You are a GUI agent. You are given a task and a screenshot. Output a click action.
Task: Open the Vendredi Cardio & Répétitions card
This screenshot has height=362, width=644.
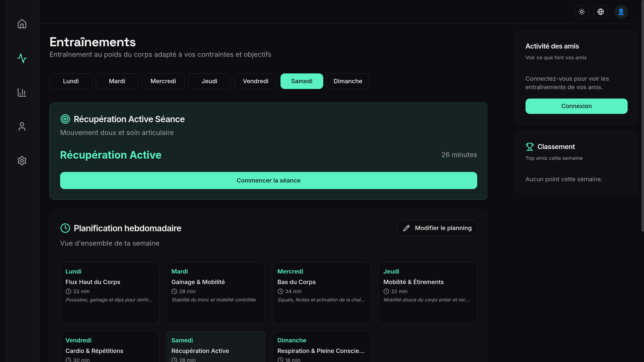click(110, 347)
